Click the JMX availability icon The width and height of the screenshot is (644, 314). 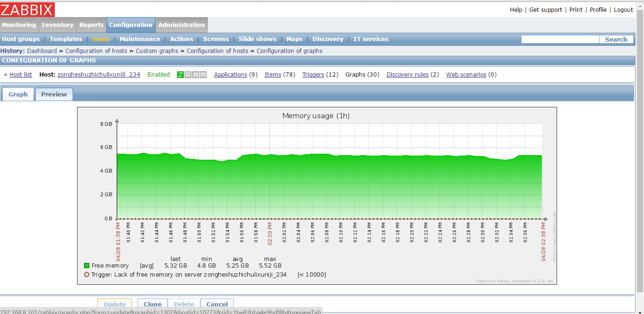tap(196, 75)
